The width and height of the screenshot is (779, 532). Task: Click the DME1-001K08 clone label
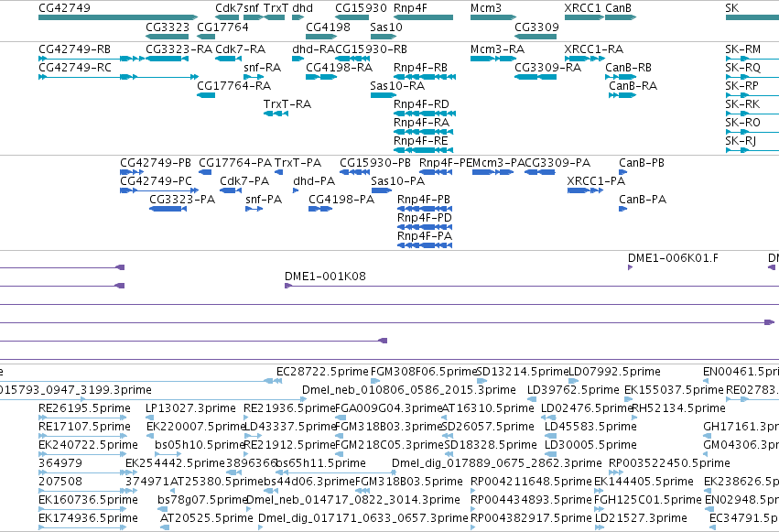pos(325,276)
